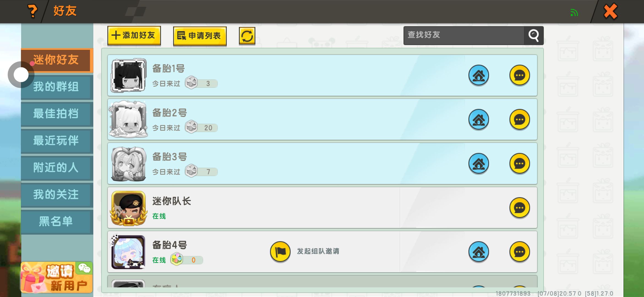Click the search magnifier icon
644x297 pixels.
pyautogui.click(x=534, y=35)
